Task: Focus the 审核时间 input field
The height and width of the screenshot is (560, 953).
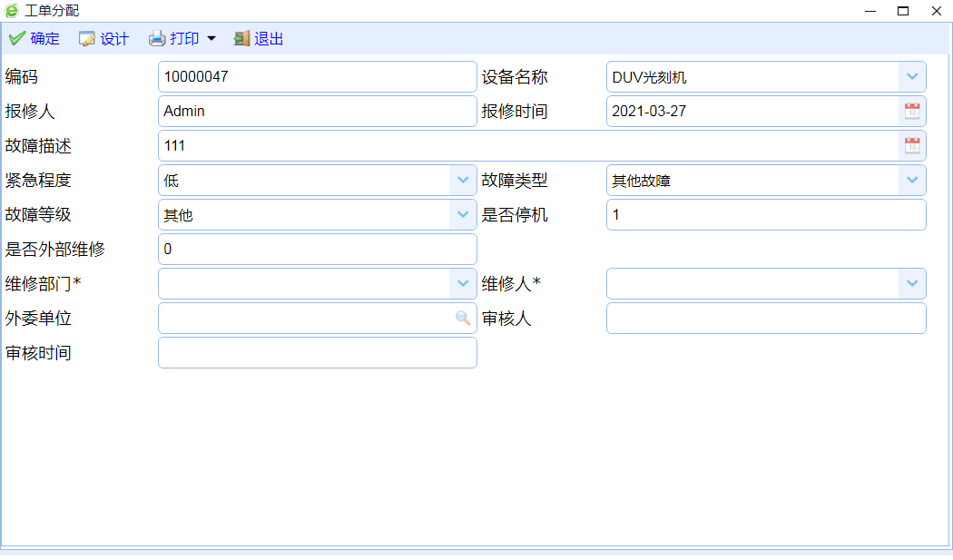Action: click(x=318, y=353)
